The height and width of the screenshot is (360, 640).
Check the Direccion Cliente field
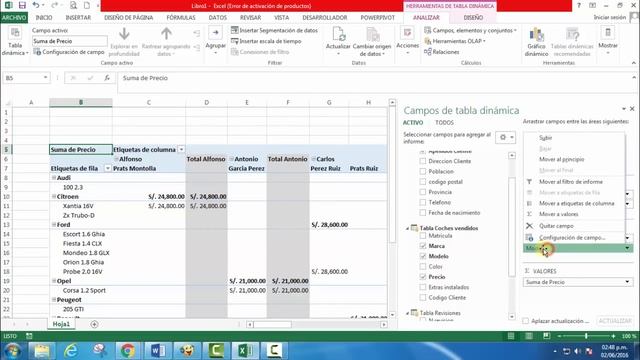(x=423, y=161)
